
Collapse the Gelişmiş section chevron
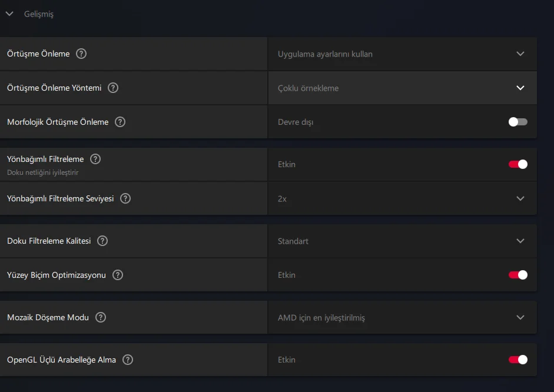point(9,14)
